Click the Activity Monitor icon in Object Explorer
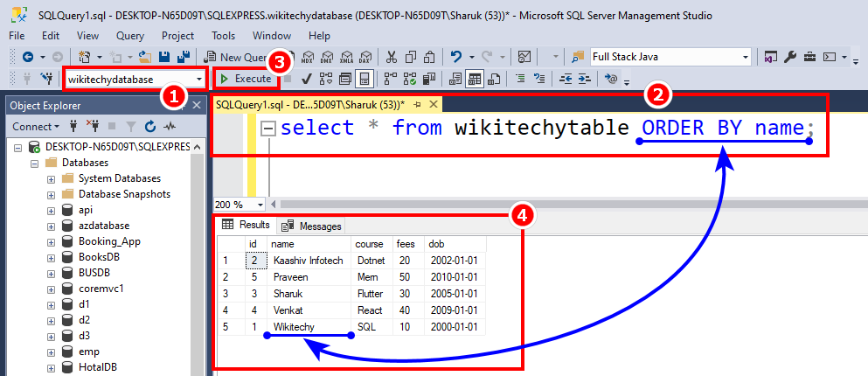868x376 pixels. [170, 127]
